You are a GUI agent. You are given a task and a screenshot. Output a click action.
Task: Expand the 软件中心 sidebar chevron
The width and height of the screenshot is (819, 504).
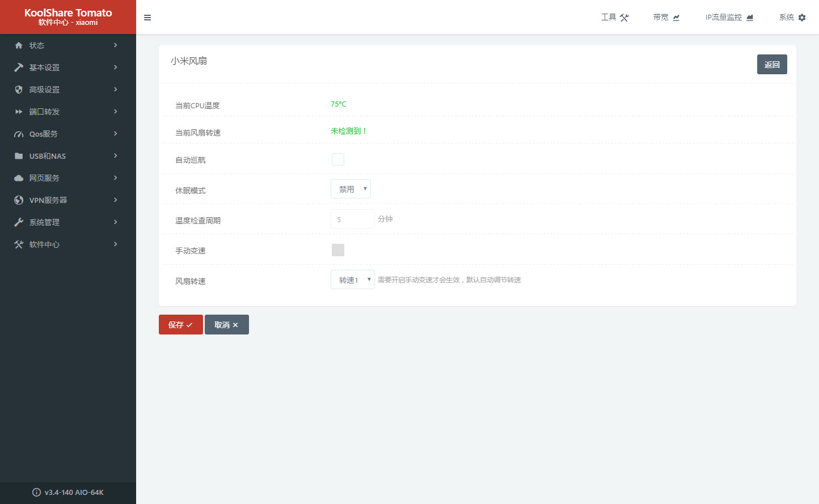click(116, 244)
